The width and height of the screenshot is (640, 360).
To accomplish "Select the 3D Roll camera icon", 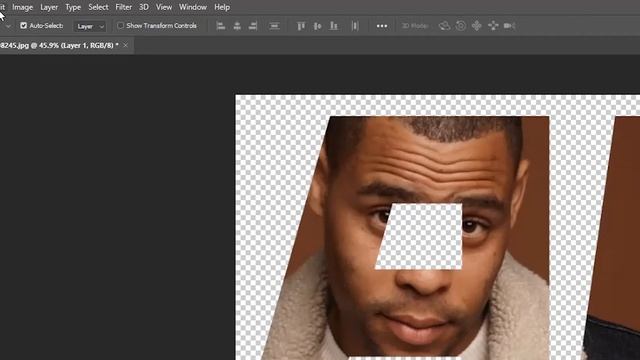I will coord(461,26).
